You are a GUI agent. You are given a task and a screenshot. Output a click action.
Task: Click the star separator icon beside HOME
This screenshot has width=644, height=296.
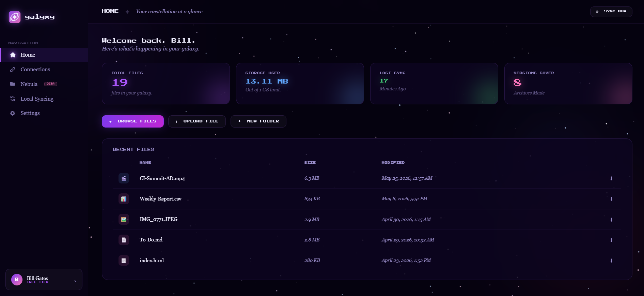tap(127, 12)
